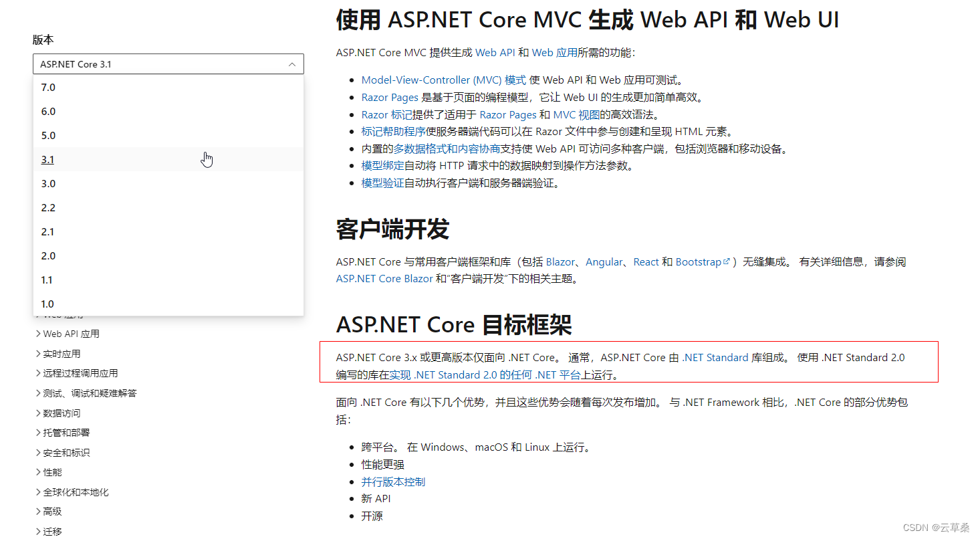This screenshot has width=980, height=539.
Task: Follow the Razor 标记 link
Action: click(x=387, y=115)
